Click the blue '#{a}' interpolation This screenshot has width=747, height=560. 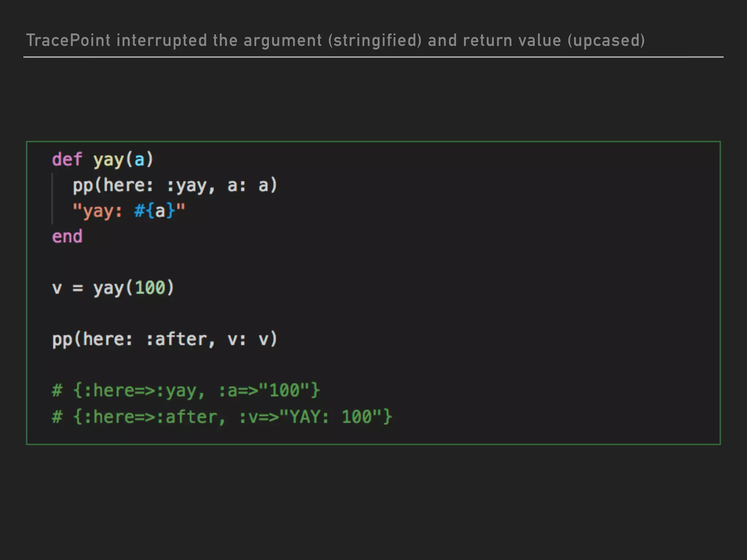pyautogui.click(x=155, y=211)
